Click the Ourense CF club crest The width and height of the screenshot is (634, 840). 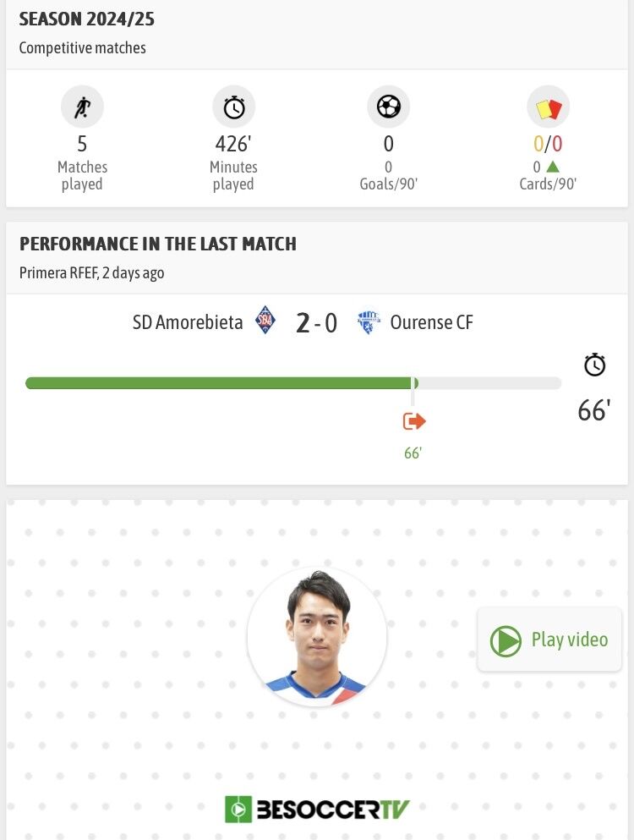(369, 322)
